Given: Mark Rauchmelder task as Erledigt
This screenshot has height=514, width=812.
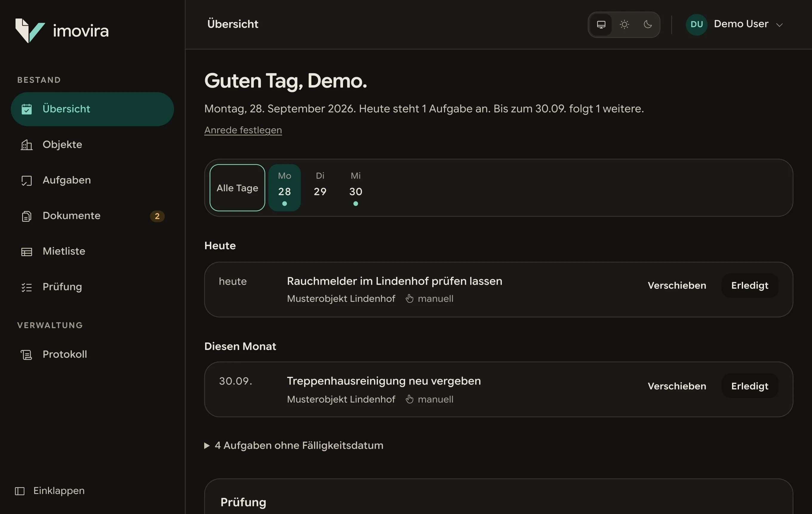Looking at the screenshot, I should (x=749, y=285).
